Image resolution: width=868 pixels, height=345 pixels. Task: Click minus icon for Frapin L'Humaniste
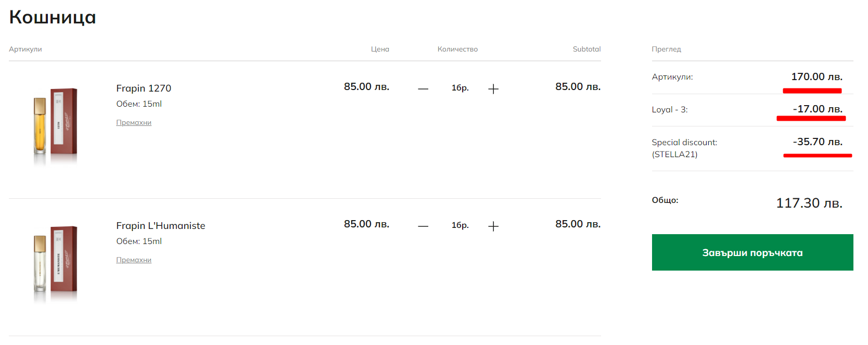click(x=423, y=226)
